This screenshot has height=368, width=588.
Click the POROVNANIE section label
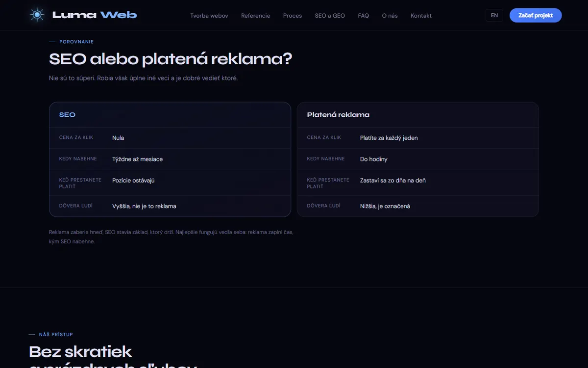[76, 42]
